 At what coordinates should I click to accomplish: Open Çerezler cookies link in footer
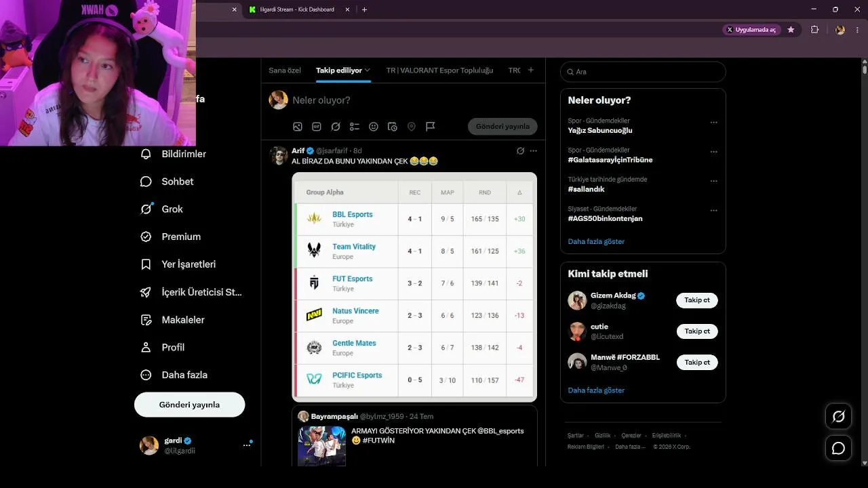coord(631,435)
